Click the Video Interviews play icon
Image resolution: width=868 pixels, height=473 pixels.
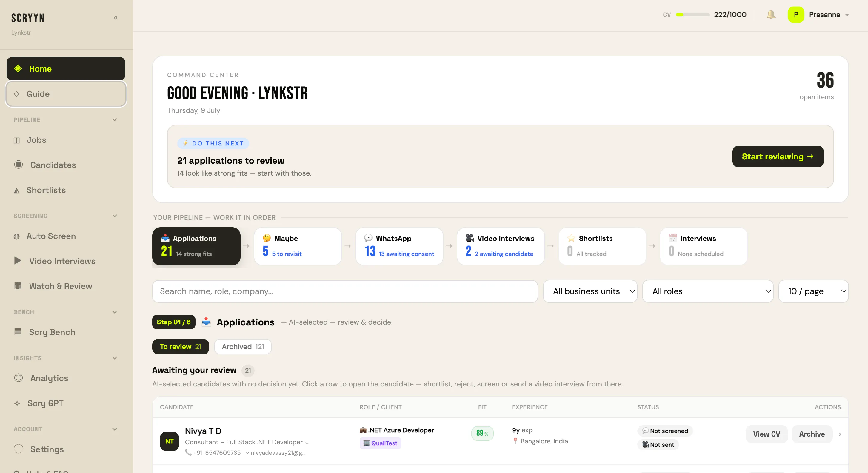point(18,261)
